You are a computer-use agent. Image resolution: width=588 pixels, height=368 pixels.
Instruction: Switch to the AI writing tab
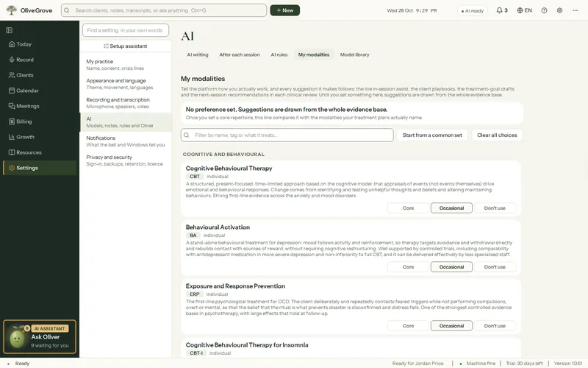(x=198, y=54)
